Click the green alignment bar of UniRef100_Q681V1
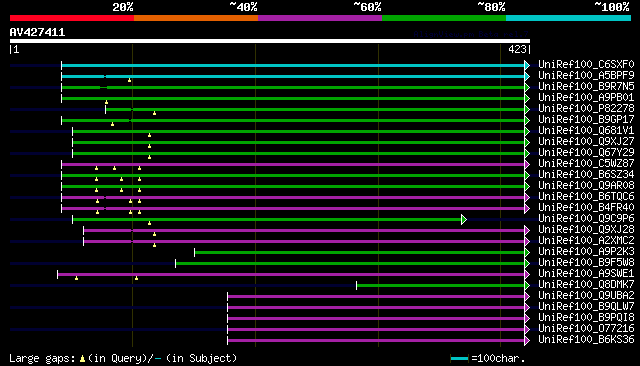 click(298, 131)
